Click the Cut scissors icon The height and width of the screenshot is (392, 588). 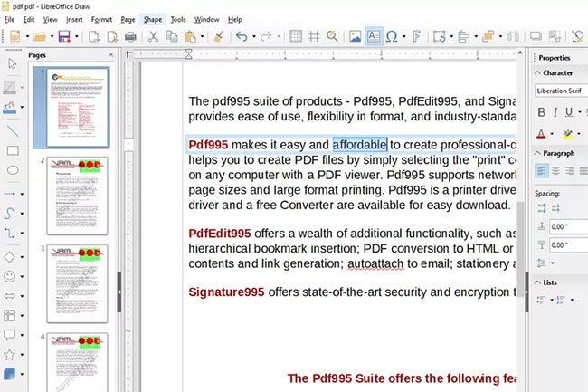click(153, 36)
